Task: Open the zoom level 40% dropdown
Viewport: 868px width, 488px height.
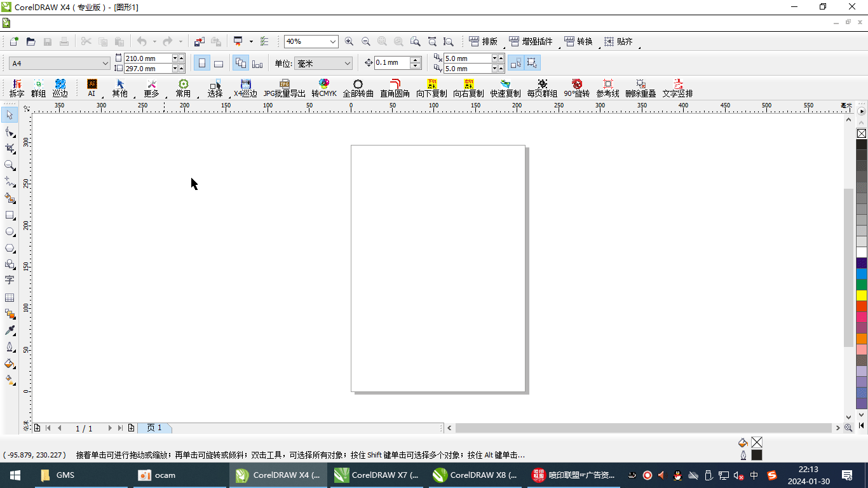Action: point(332,41)
